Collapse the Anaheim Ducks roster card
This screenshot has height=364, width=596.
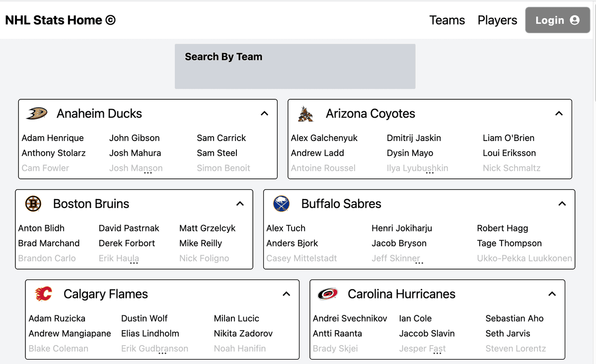265,113
